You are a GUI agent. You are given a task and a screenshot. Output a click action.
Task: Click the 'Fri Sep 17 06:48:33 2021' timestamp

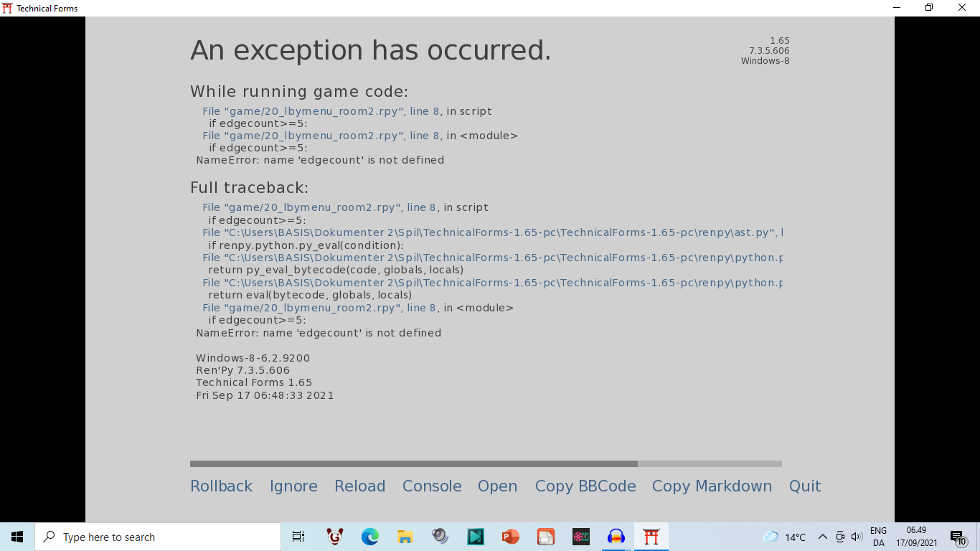pyautogui.click(x=265, y=395)
